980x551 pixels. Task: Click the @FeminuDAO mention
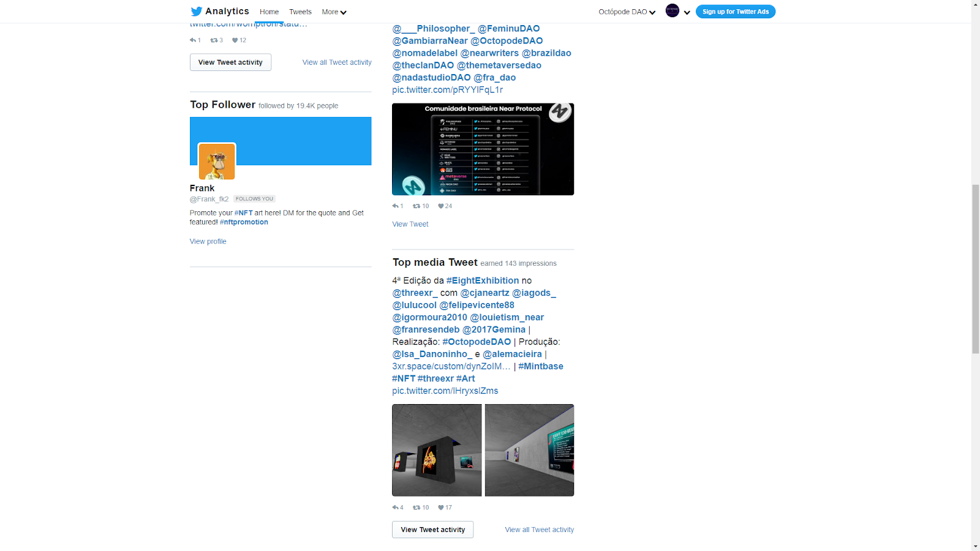(509, 28)
